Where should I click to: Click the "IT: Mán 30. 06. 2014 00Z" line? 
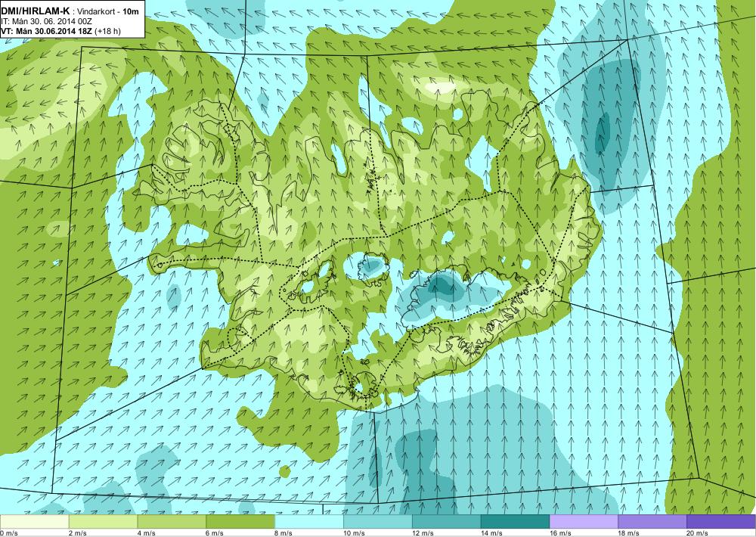46,21
